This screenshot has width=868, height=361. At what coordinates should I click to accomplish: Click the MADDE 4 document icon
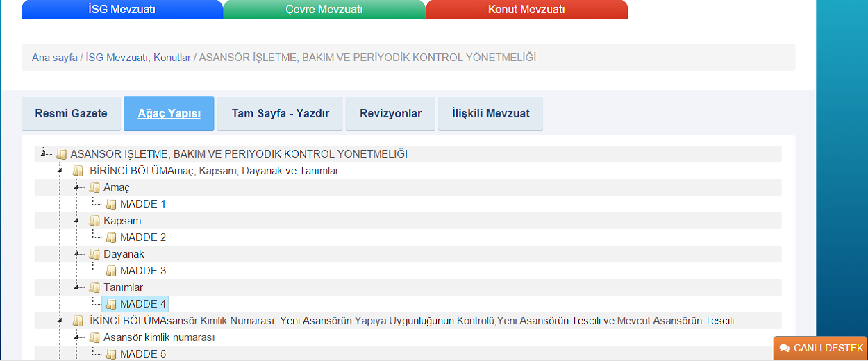[112, 304]
